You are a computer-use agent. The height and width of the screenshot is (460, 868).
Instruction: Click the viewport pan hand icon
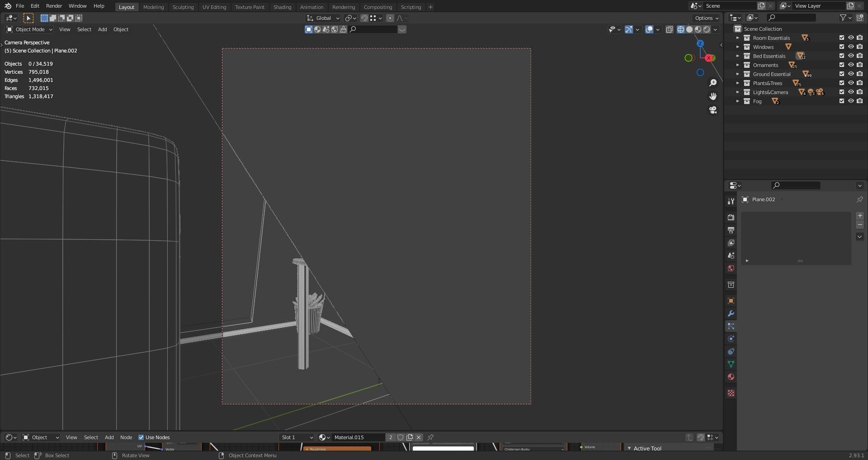click(x=713, y=96)
